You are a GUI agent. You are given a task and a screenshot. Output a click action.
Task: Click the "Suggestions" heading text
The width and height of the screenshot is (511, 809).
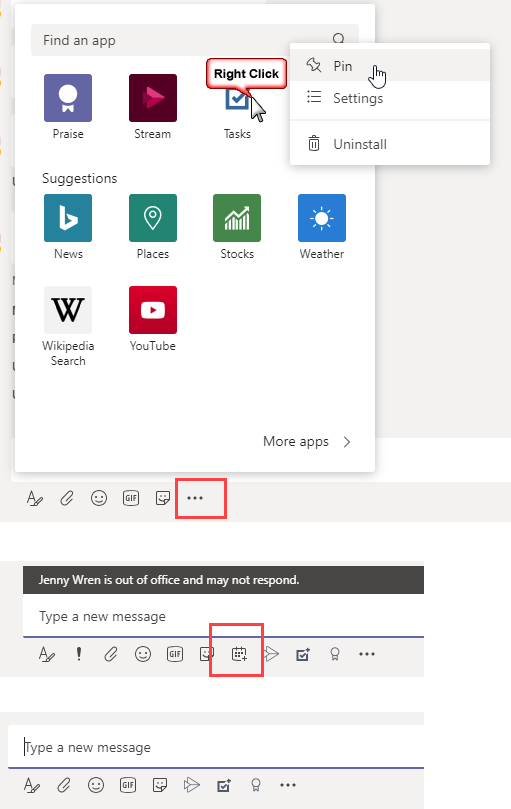(x=79, y=178)
